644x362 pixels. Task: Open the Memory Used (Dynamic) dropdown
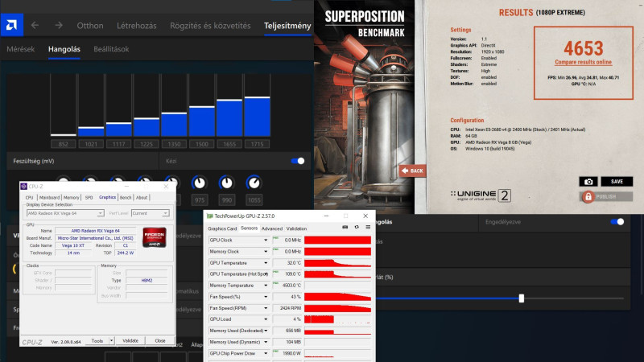(x=266, y=342)
